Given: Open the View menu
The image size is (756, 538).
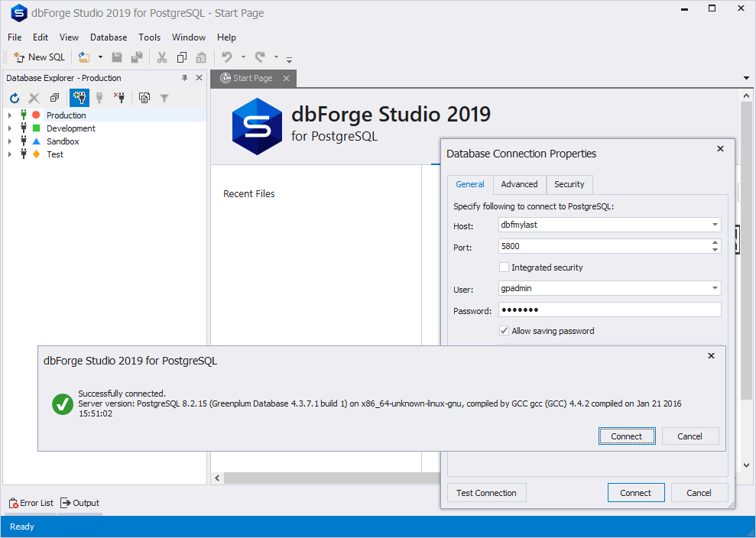Looking at the screenshot, I should 69,37.
